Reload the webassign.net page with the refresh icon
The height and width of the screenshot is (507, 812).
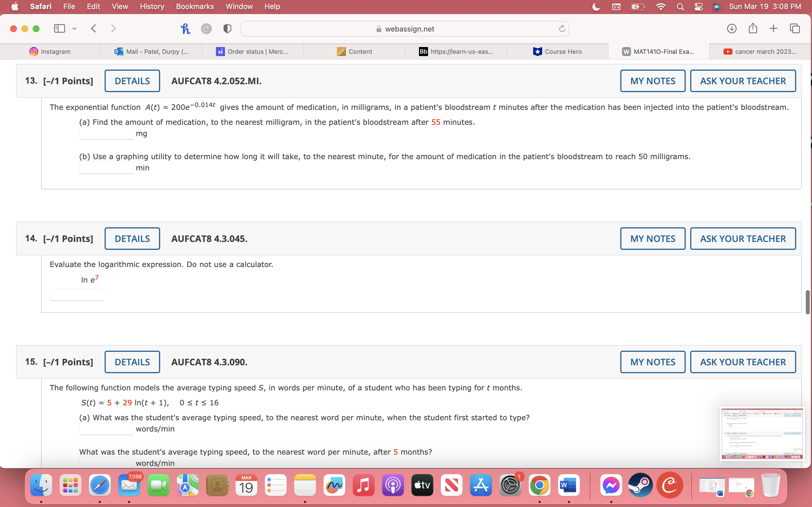(x=562, y=28)
